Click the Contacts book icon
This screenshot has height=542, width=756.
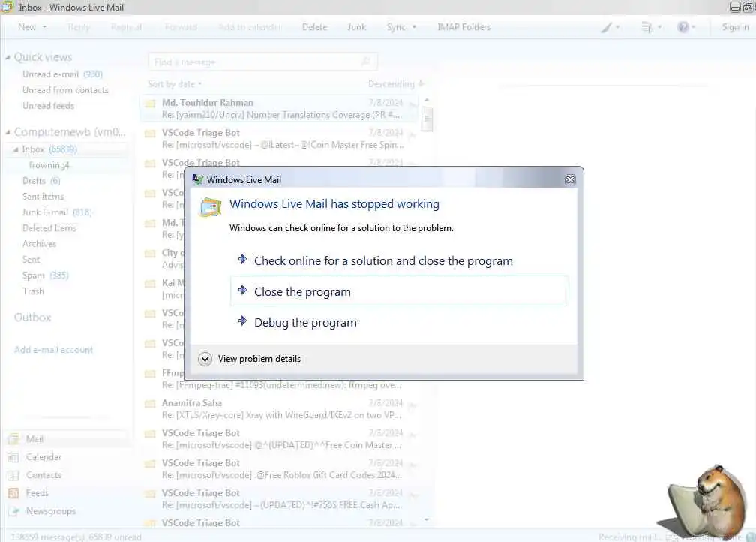(x=13, y=475)
